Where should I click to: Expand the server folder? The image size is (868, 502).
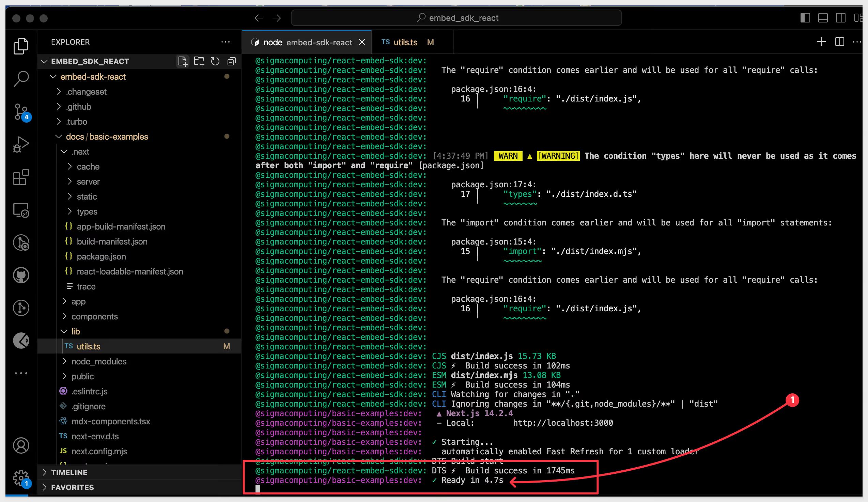point(139,182)
